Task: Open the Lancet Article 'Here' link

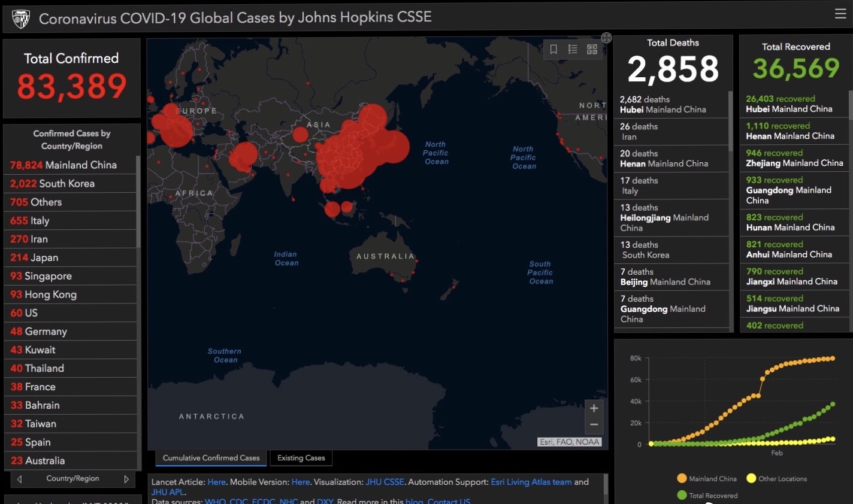Action: point(216,482)
